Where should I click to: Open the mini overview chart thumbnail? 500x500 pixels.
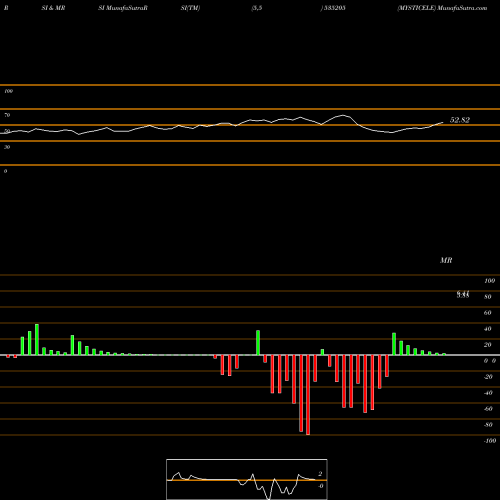[247, 479]
